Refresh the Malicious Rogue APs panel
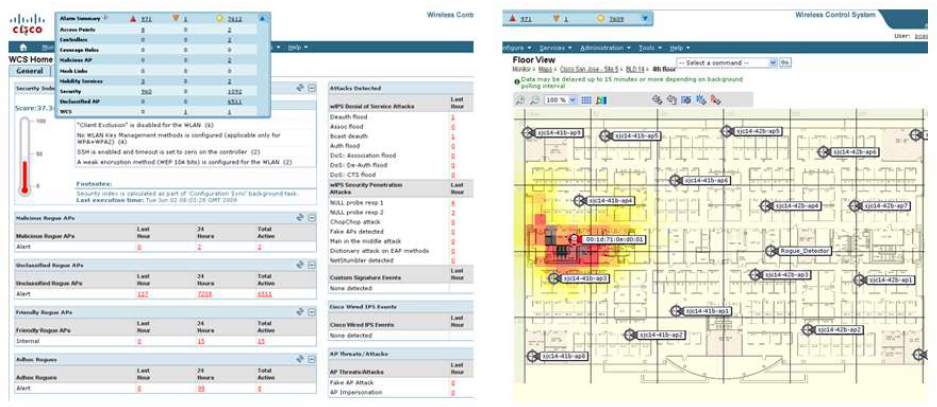The height and width of the screenshot is (407, 937). pos(301,218)
